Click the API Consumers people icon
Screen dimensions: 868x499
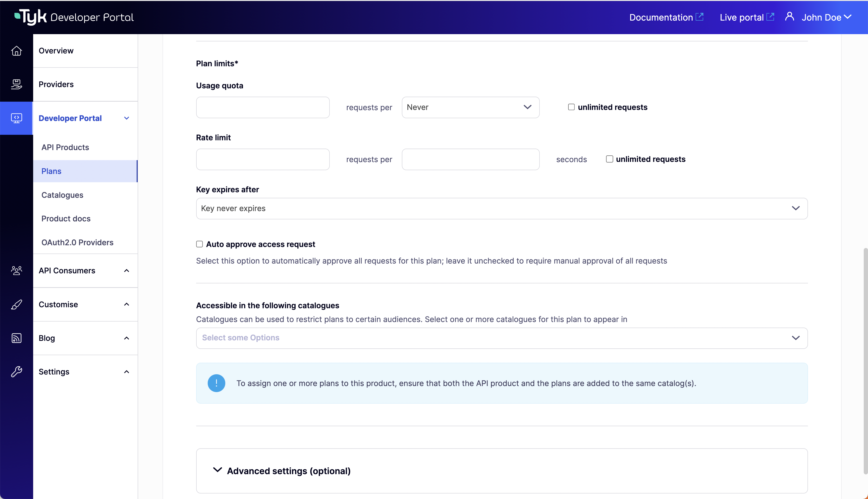pos(17,271)
